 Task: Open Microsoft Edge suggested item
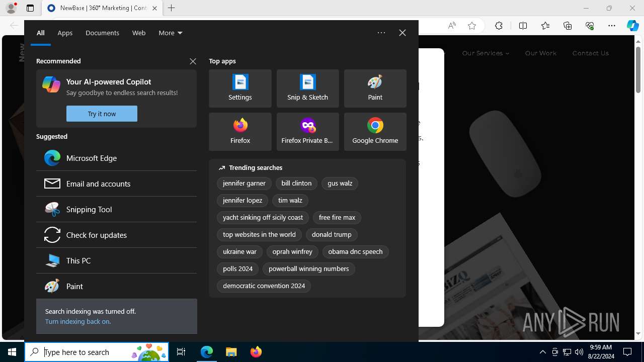pos(116,158)
